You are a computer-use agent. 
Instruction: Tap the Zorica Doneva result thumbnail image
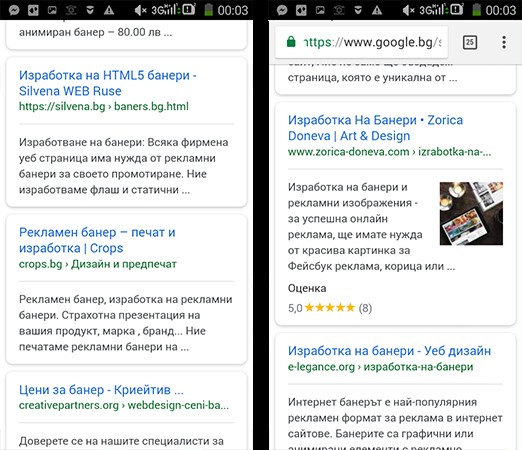pos(471,213)
